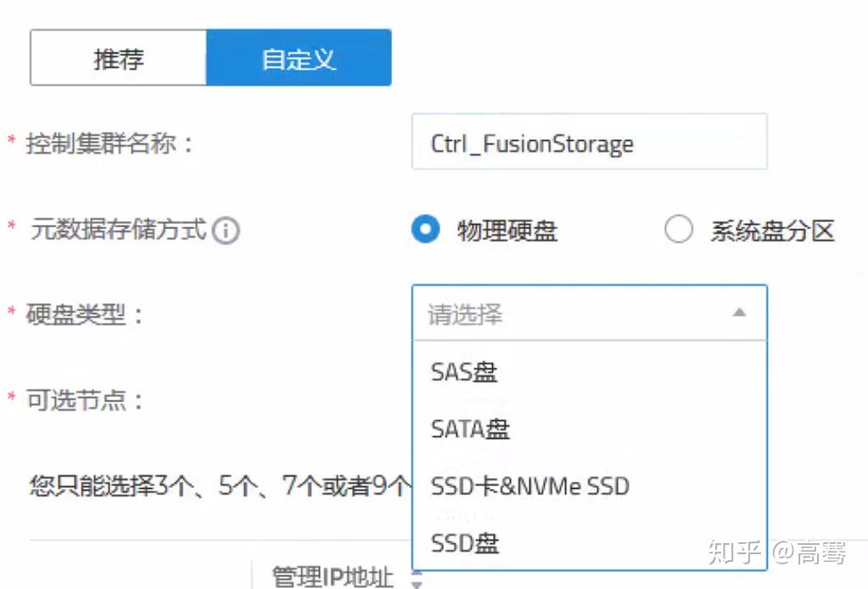
Task: Collapse the 硬盘类型 dropdown arrow
Action: click(x=740, y=312)
